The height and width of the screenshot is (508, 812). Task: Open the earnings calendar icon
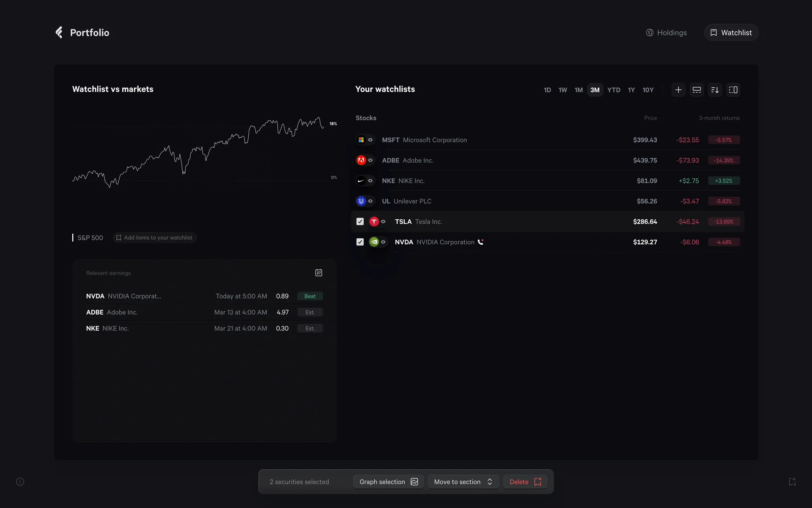[319, 273]
